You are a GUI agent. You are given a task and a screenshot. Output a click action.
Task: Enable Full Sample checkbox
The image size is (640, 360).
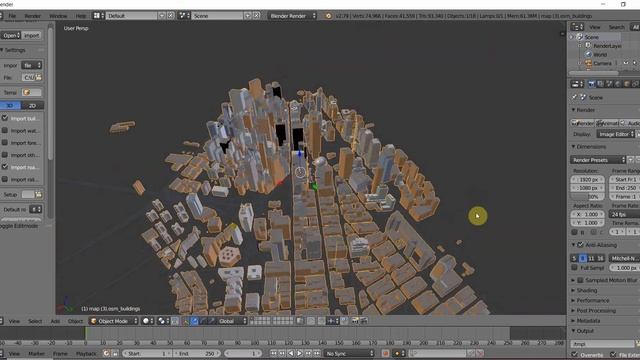574,268
